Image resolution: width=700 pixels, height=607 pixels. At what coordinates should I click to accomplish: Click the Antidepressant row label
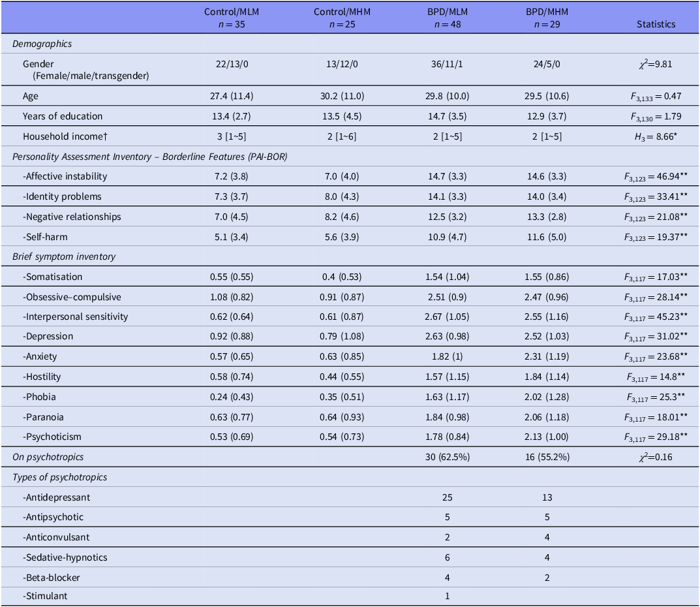pos(56,497)
